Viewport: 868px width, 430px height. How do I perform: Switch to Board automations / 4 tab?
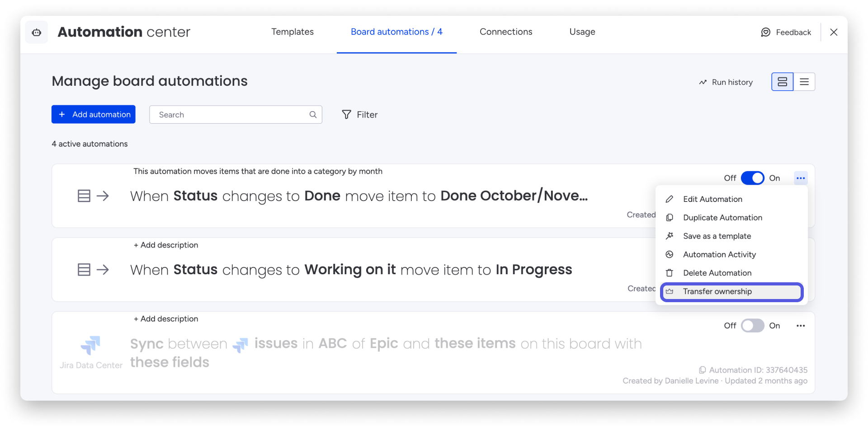(396, 32)
